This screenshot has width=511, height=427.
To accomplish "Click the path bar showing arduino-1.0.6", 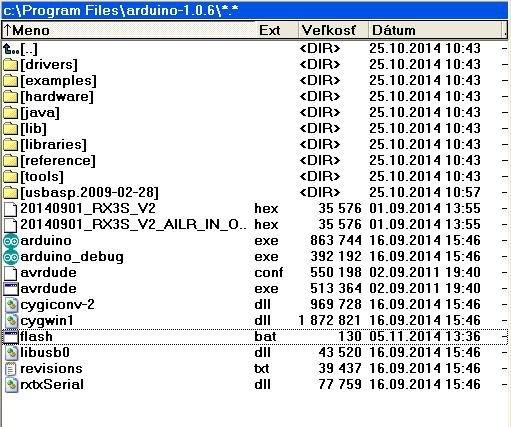I will tap(255, 10).
